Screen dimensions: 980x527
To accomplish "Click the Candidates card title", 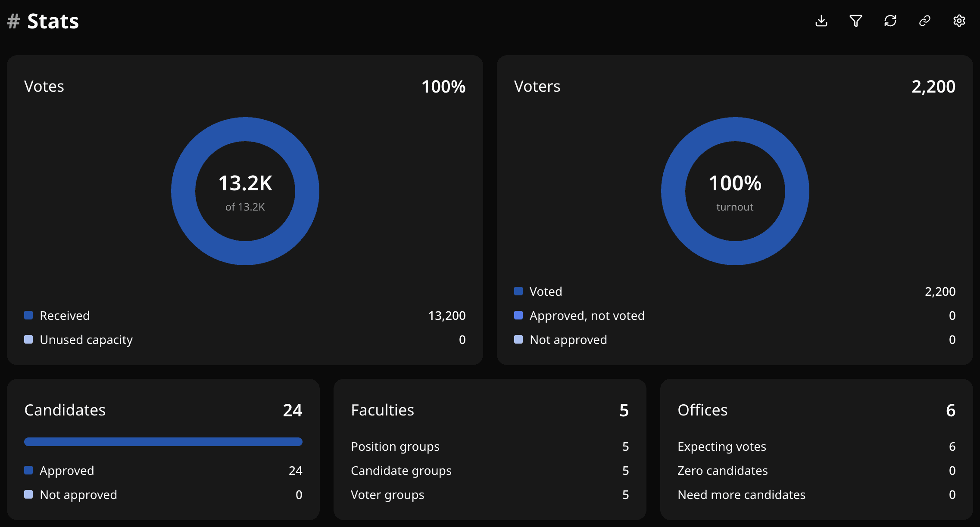I will coord(65,410).
